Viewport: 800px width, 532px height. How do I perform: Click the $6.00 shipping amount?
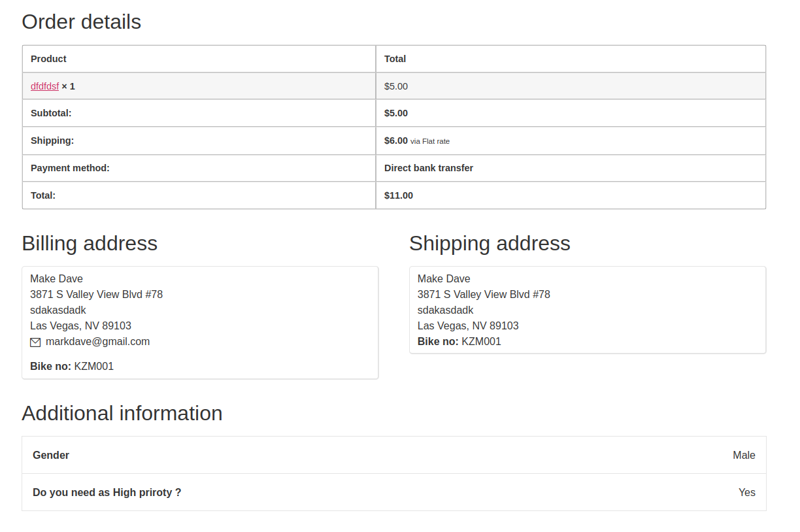coord(395,141)
